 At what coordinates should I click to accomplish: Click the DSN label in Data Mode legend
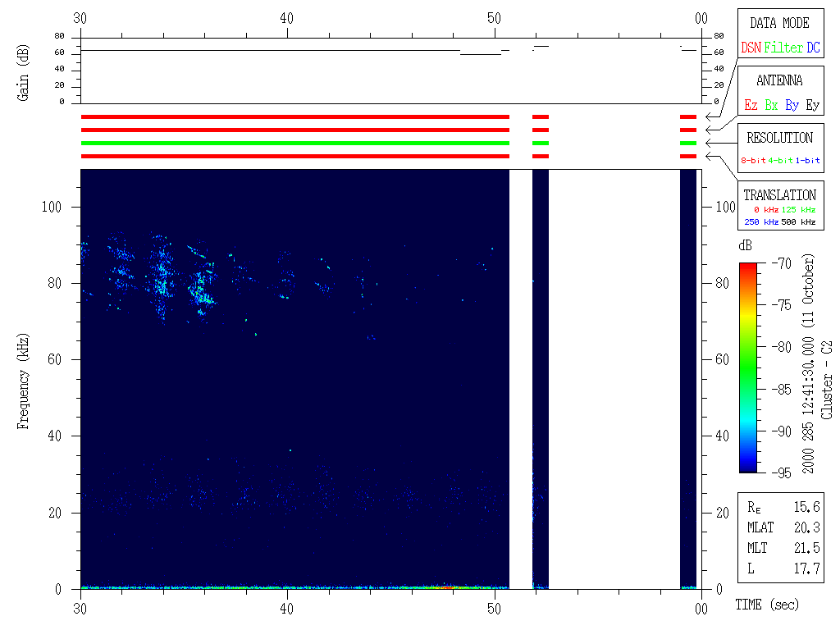pyautogui.click(x=751, y=48)
